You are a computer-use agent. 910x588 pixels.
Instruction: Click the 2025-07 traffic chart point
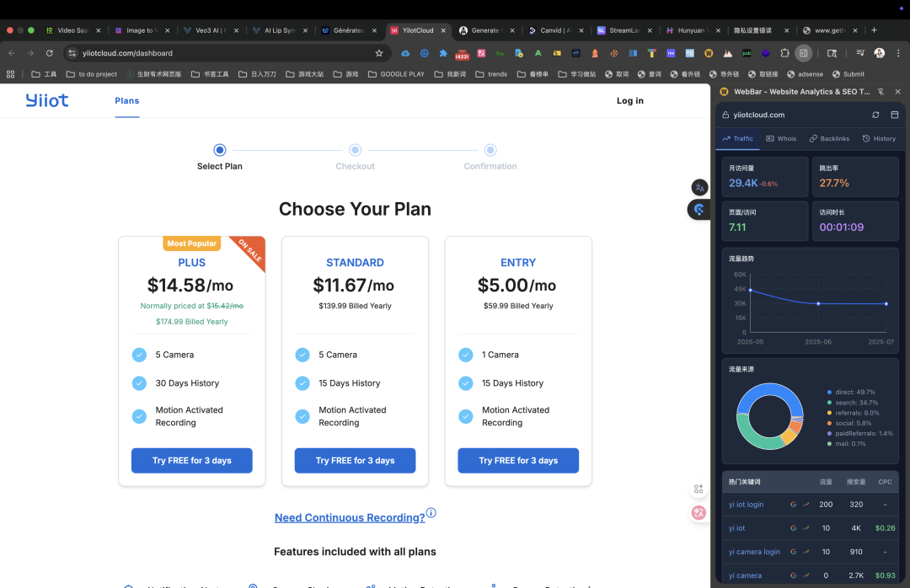click(x=886, y=303)
